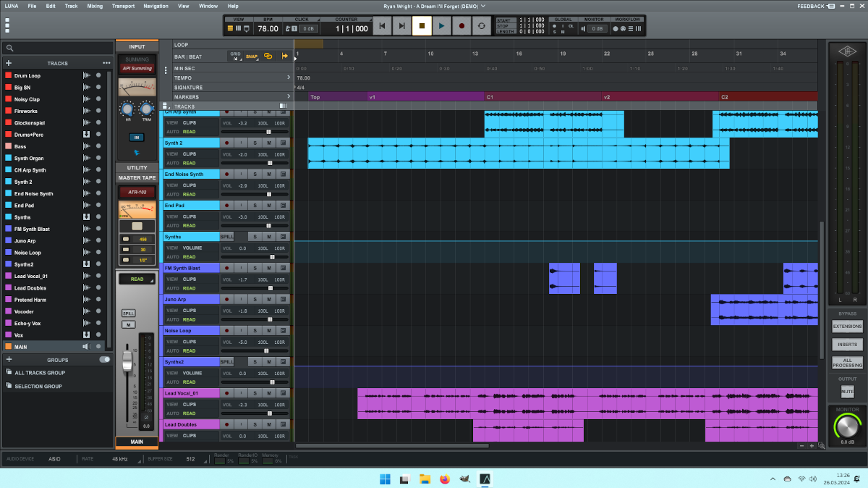Screen dimensions: 868x488
Task: Toggle SNAP mode in the ruler toolbar
Action: pyautogui.click(x=252, y=56)
